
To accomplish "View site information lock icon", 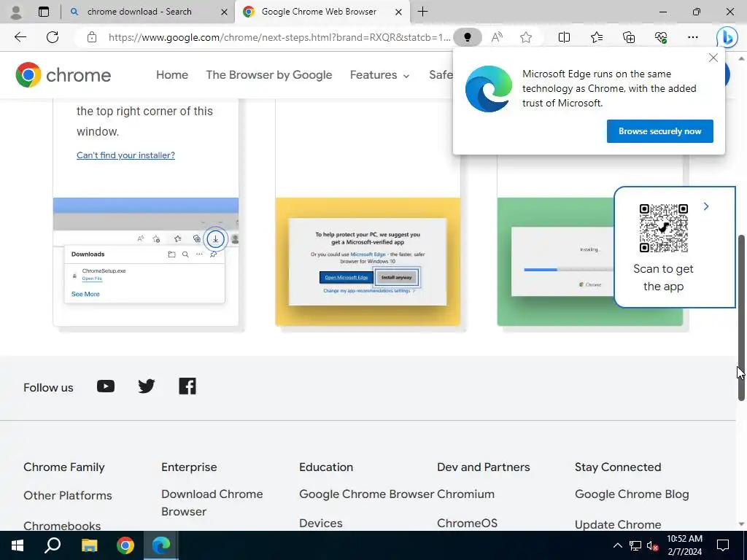I will tap(92, 37).
